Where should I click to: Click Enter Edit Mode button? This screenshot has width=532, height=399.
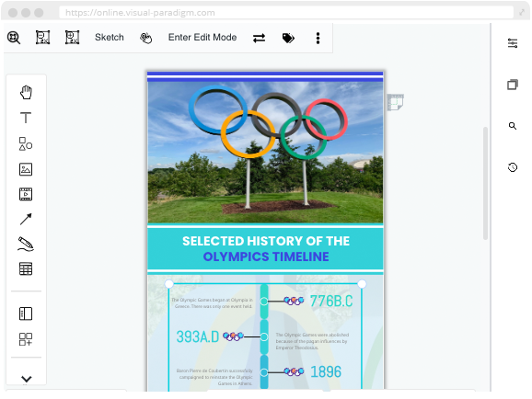coord(202,38)
